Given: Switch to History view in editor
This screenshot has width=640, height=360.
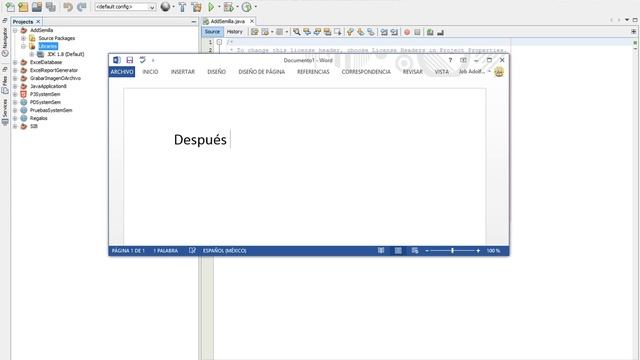Looking at the screenshot, I should 234,31.
